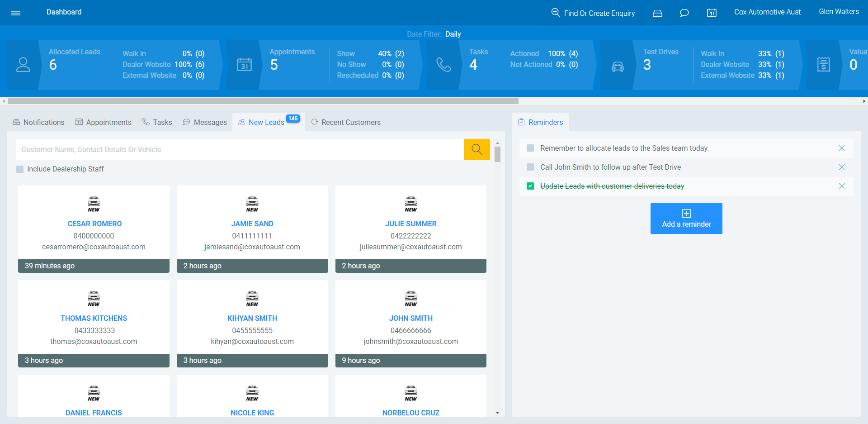Switch to the Appointments tab
The image size is (868, 424).
coord(103,122)
